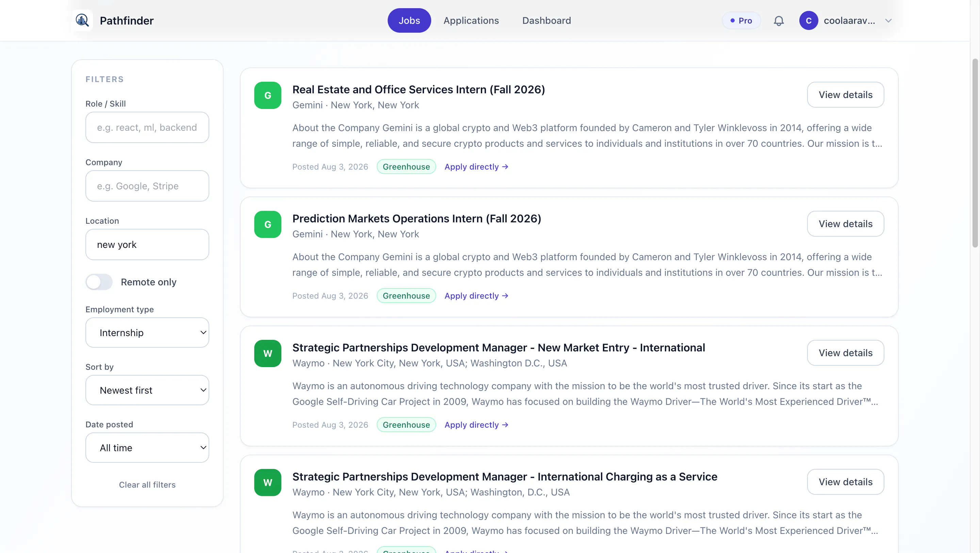Open the Sort by dropdown

tap(147, 390)
